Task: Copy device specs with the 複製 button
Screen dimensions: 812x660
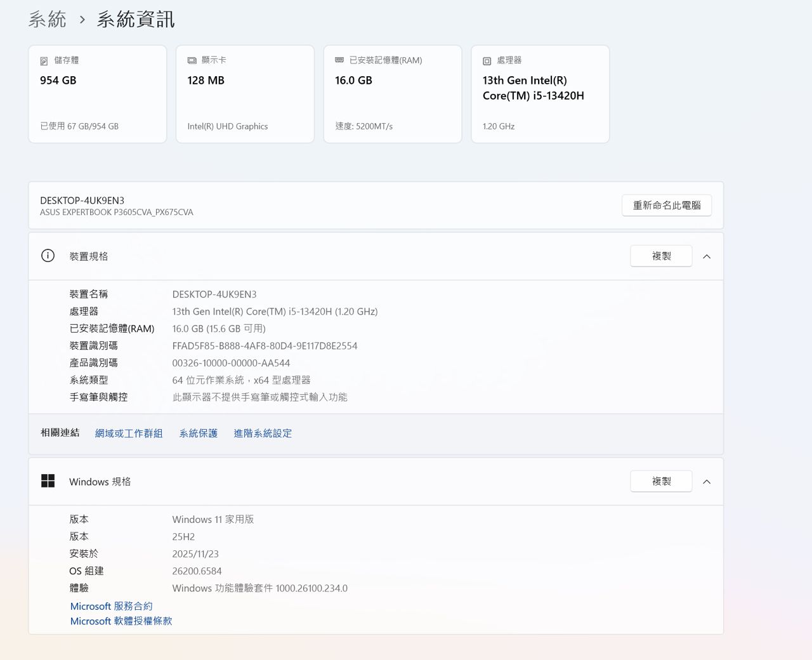Action: point(661,256)
